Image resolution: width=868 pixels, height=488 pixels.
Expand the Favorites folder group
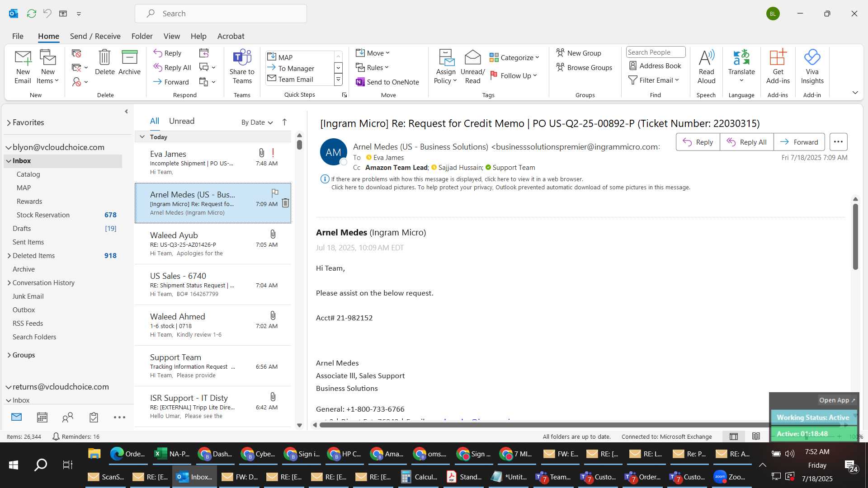click(x=9, y=122)
